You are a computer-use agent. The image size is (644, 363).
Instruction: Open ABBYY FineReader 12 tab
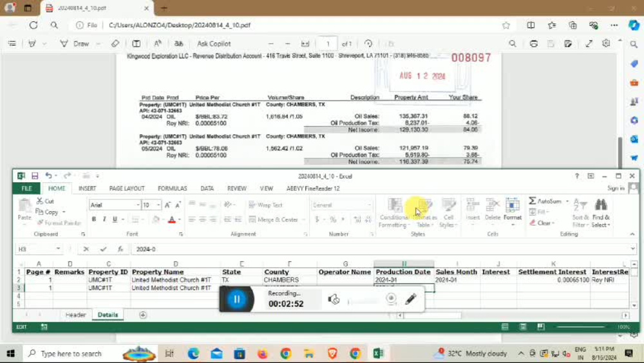pos(313,189)
